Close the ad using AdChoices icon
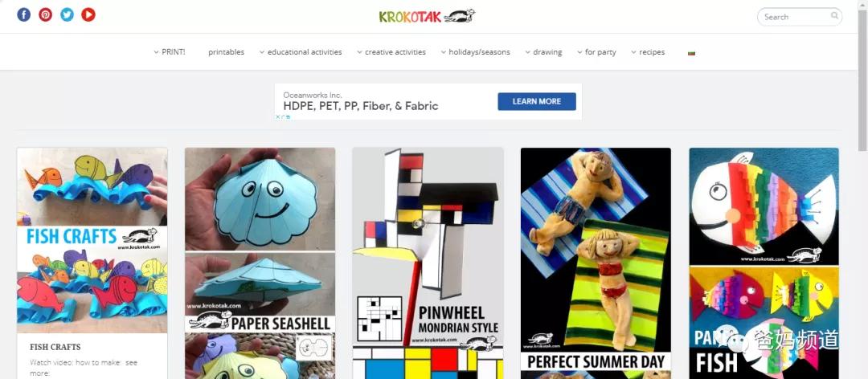Image resolution: width=868 pixels, height=379 pixels. [283, 116]
